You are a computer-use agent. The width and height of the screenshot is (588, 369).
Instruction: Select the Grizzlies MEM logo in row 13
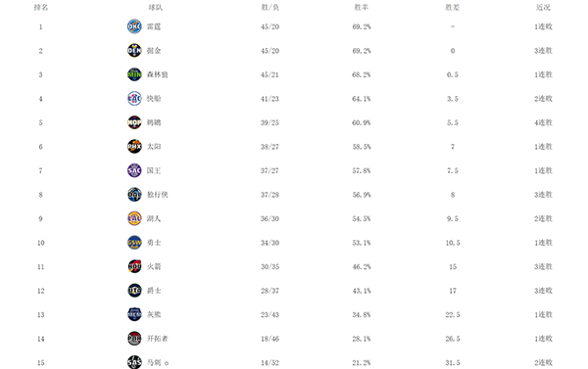click(134, 314)
